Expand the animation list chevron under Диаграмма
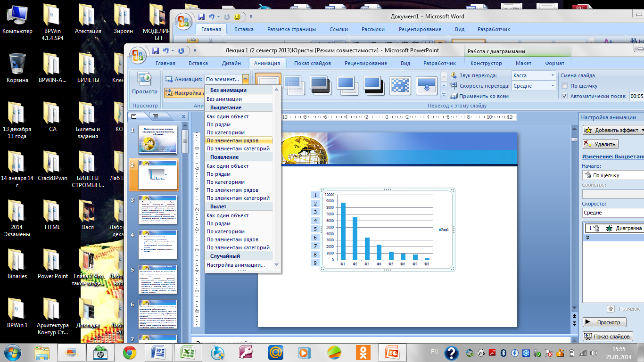Image resolution: width=644 pixels, height=362 pixels. (x=587, y=238)
